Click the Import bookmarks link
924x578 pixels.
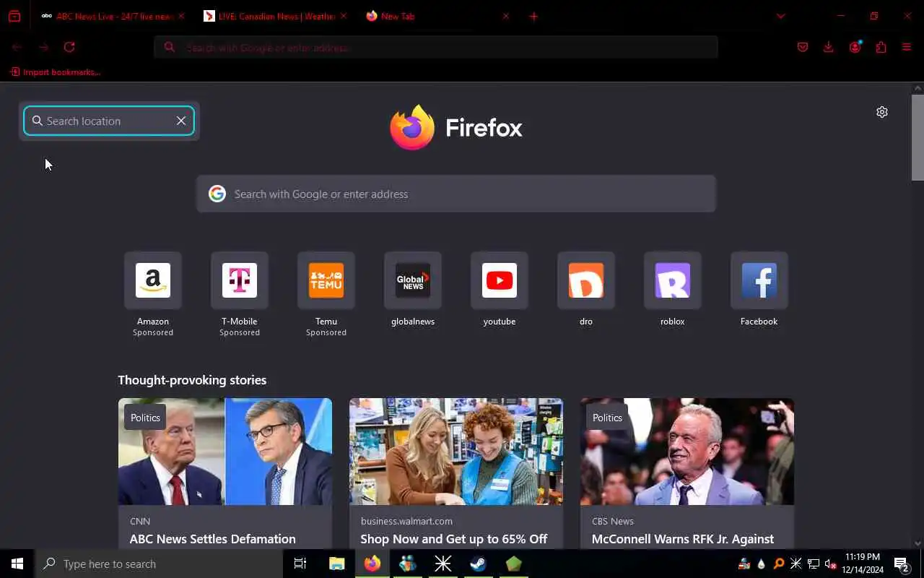[56, 72]
